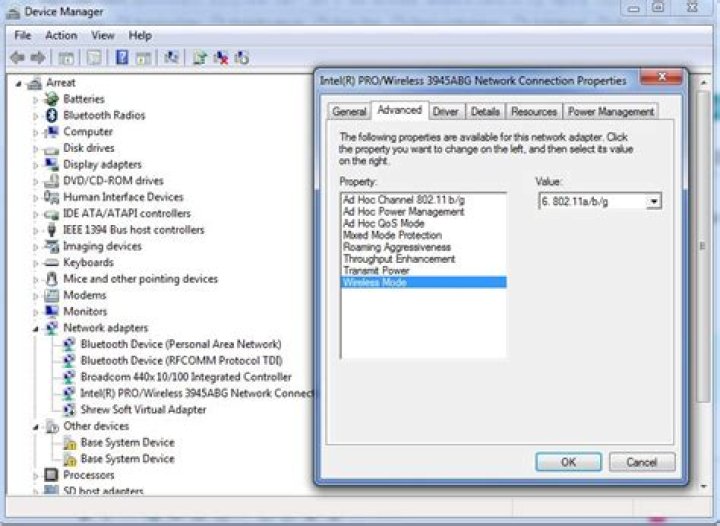Collapse the Network adapters tree node
This screenshot has height=526, width=720.
(36, 329)
